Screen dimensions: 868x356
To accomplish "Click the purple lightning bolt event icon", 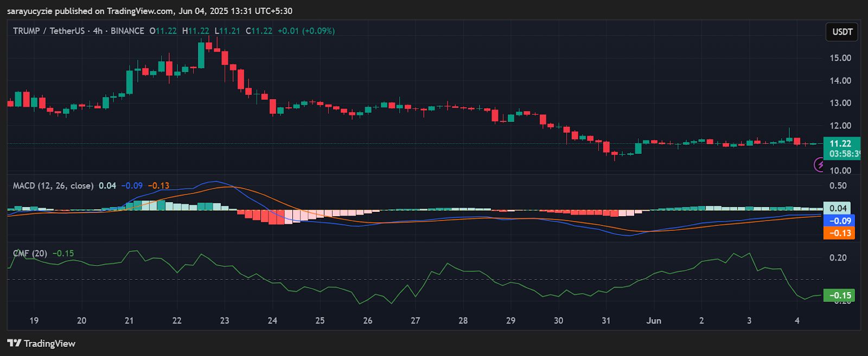I will tap(819, 164).
